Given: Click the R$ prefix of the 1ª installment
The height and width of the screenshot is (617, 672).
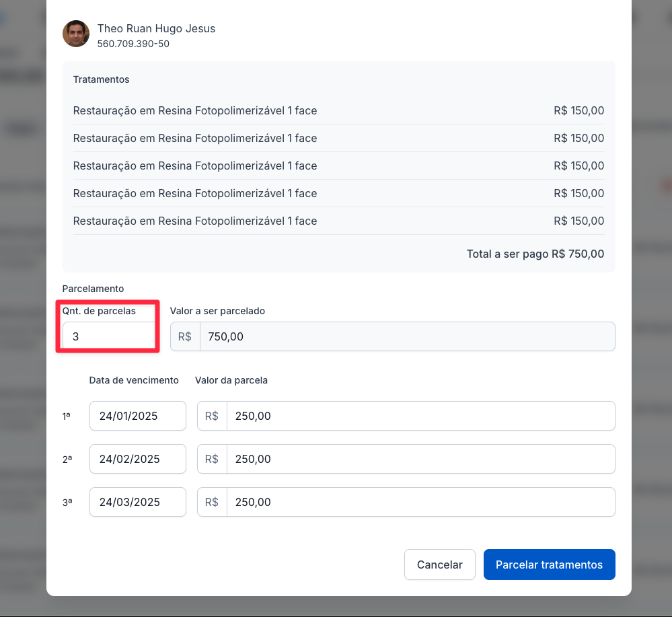Looking at the screenshot, I should tap(212, 416).
